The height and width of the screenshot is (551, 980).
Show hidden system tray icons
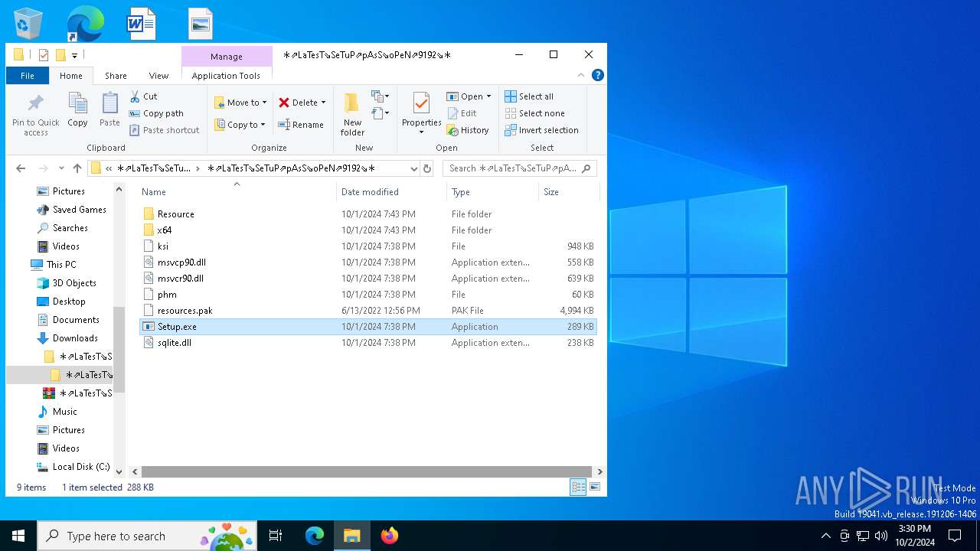(825, 536)
